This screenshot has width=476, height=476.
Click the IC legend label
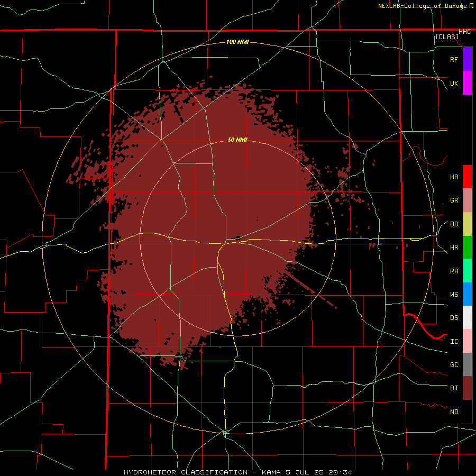[x=454, y=342]
